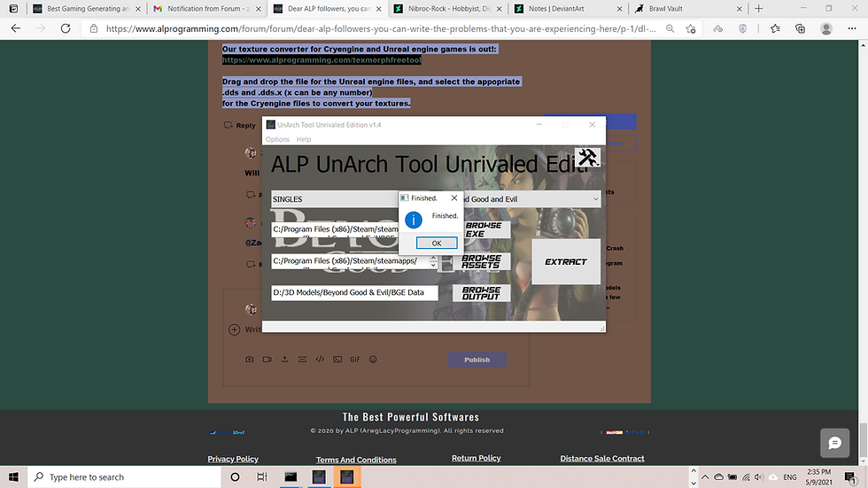868x488 pixels.
Task: Show hidden system tray icons
Action: pyautogui.click(x=705, y=477)
